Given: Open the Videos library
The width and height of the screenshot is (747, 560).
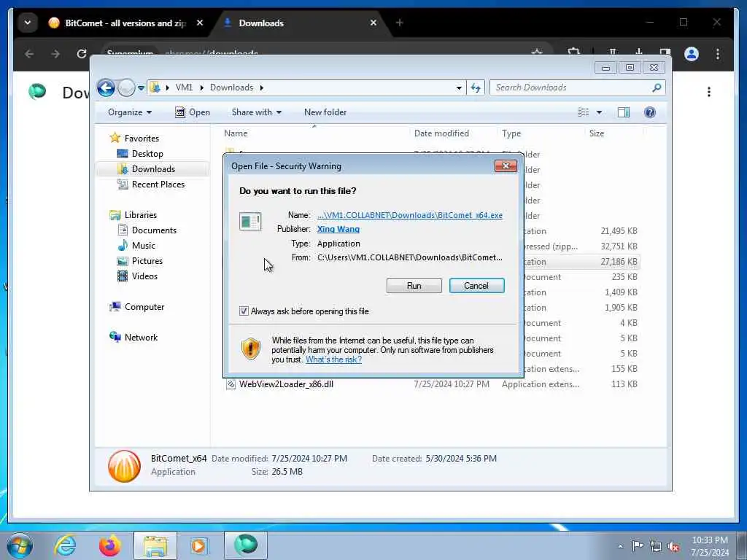Looking at the screenshot, I should [x=144, y=276].
